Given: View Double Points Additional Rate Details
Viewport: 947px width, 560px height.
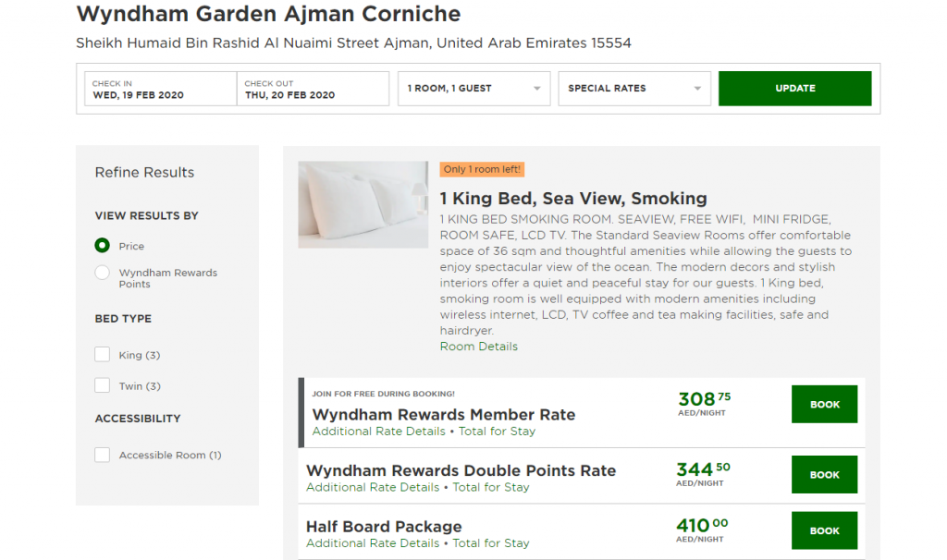Looking at the screenshot, I should tap(373, 487).
